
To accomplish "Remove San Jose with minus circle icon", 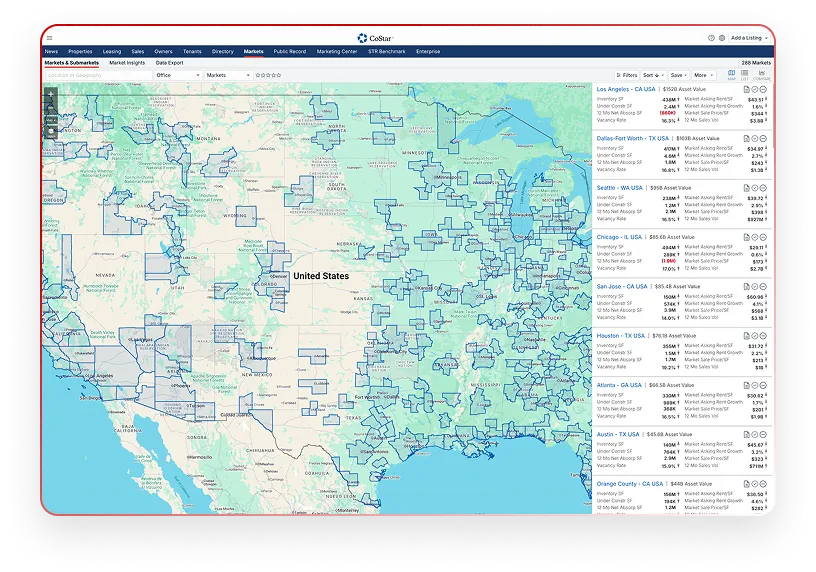I will [x=763, y=287].
